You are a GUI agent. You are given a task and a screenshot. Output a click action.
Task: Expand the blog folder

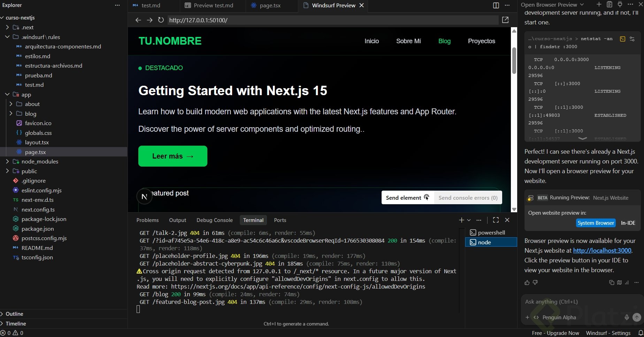click(x=11, y=114)
